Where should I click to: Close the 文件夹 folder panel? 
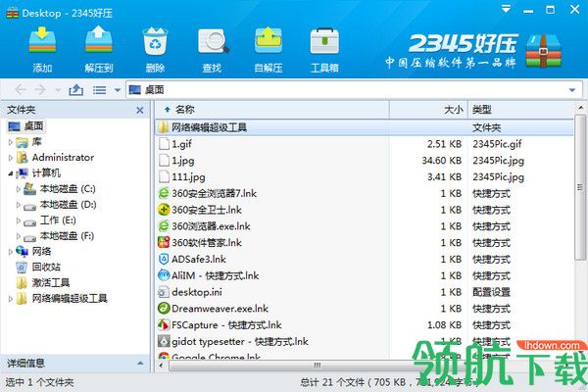pyautogui.click(x=140, y=110)
